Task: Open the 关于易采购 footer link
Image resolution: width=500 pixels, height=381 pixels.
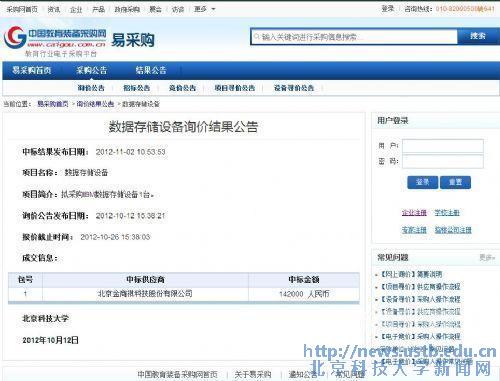Action: (x=253, y=375)
